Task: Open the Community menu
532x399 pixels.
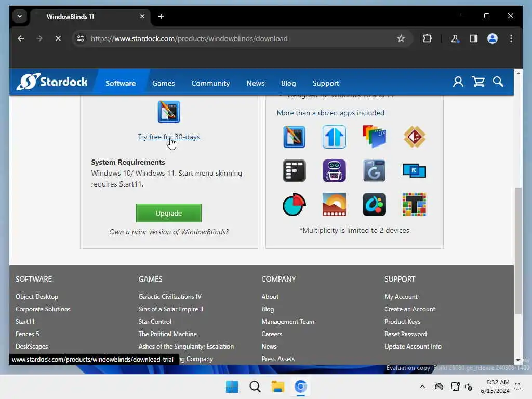Action: click(210, 83)
